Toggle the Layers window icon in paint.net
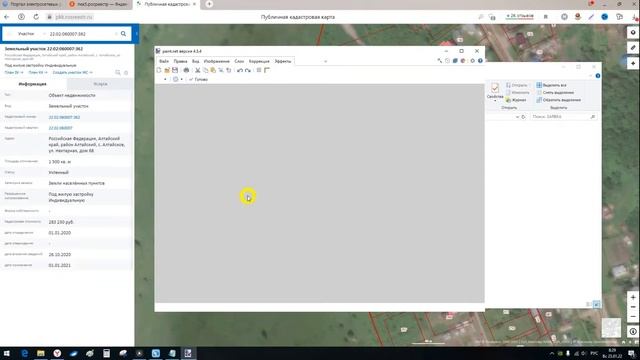640x360 pixels. (455, 61)
